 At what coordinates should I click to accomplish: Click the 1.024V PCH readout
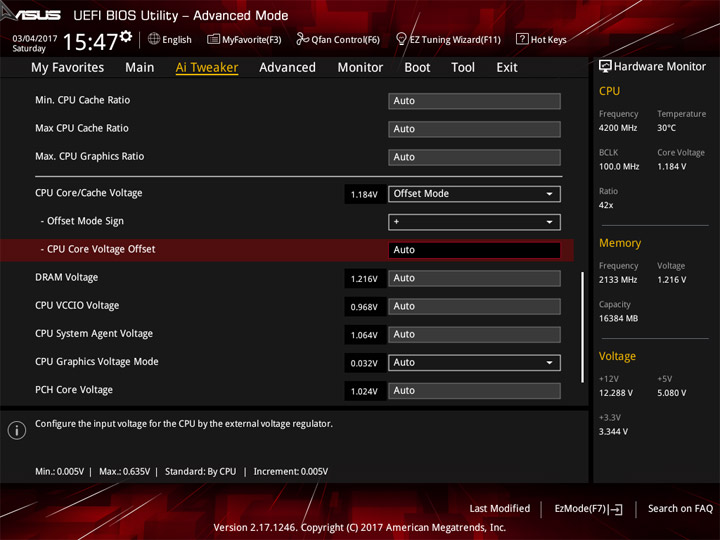point(365,391)
